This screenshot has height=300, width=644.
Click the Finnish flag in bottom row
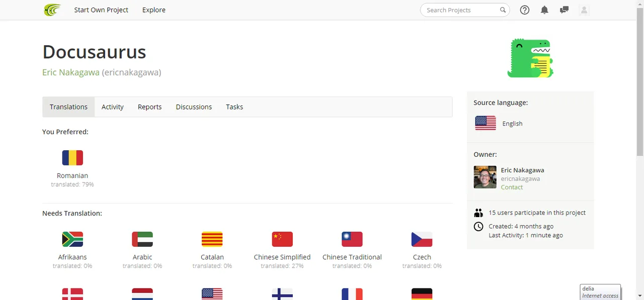point(282,294)
